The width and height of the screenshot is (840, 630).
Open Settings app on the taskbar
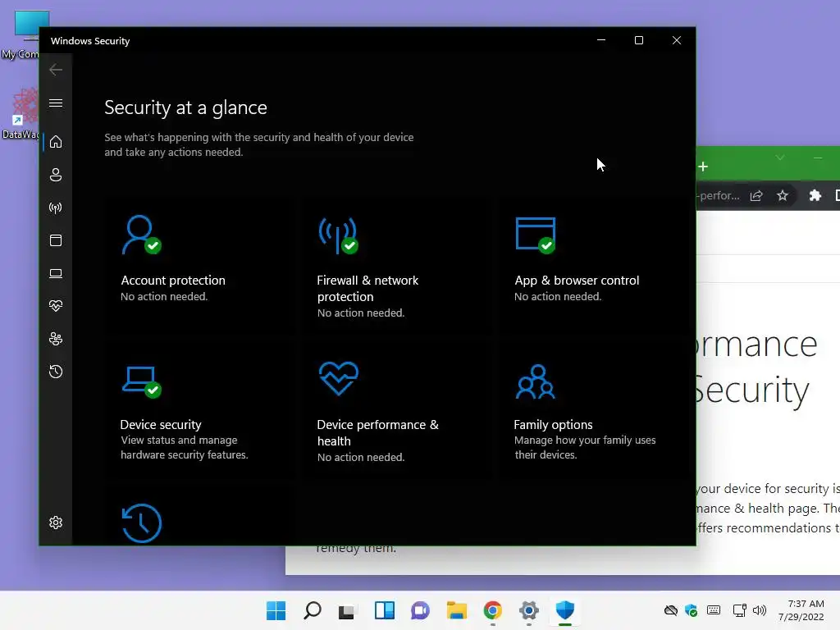click(529, 610)
